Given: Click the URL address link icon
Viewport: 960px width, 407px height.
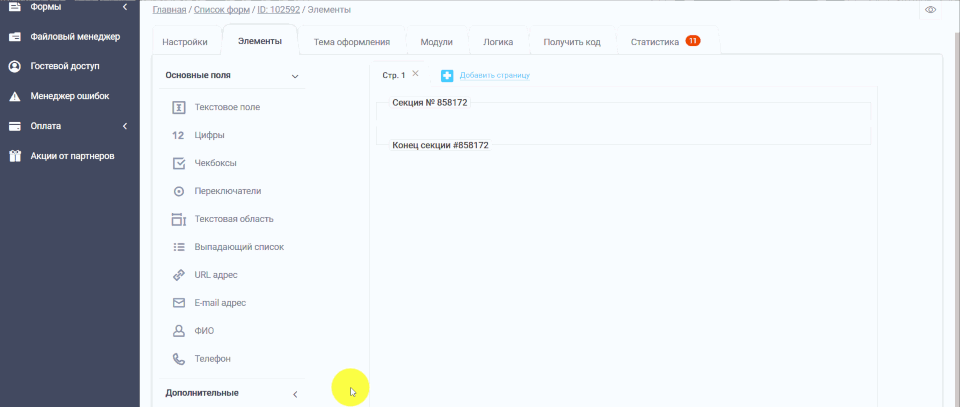Looking at the screenshot, I should [x=179, y=275].
